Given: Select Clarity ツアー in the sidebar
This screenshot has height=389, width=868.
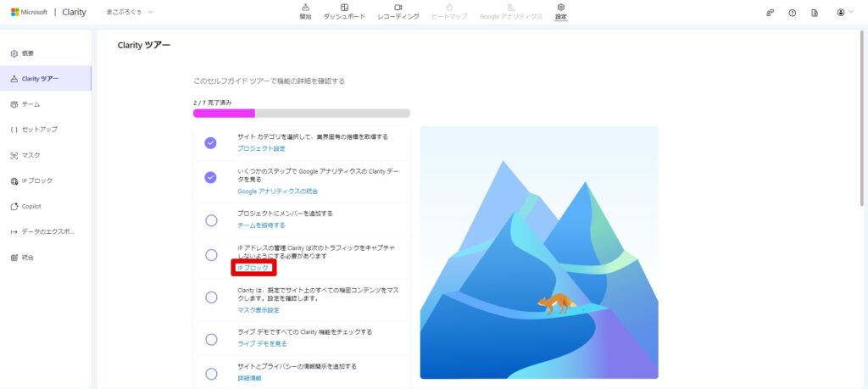Looking at the screenshot, I should (46, 79).
